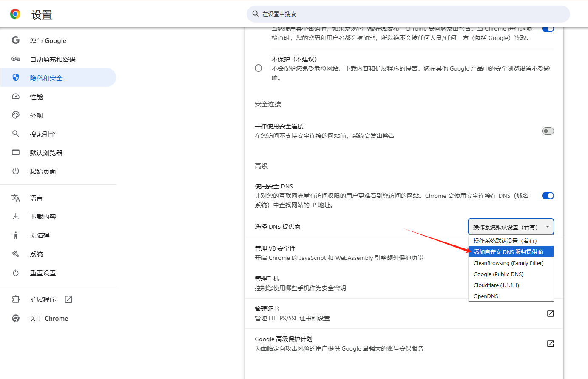The height and width of the screenshot is (379, 588).
Task: Open 无障碍 settings
Action: [58, 235]
